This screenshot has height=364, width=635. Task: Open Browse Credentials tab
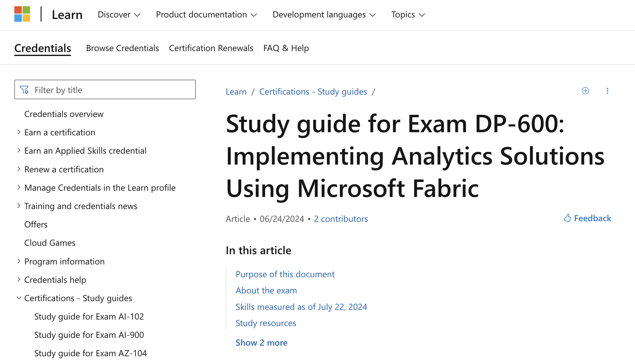point(122,48)
